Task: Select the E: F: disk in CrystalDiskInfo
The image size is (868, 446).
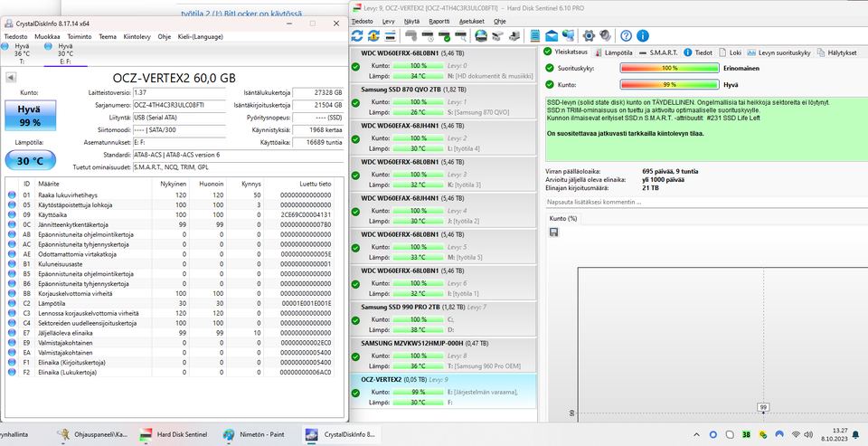Action: [65, 53]
